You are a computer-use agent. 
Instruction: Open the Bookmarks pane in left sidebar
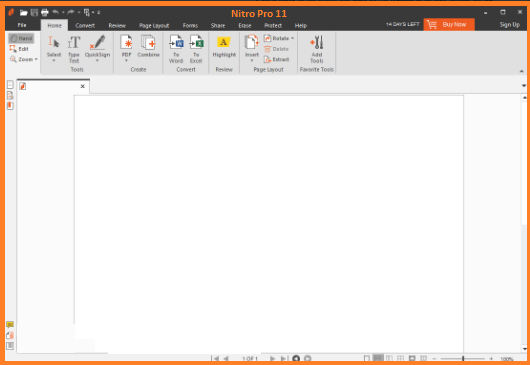(10, 96)
